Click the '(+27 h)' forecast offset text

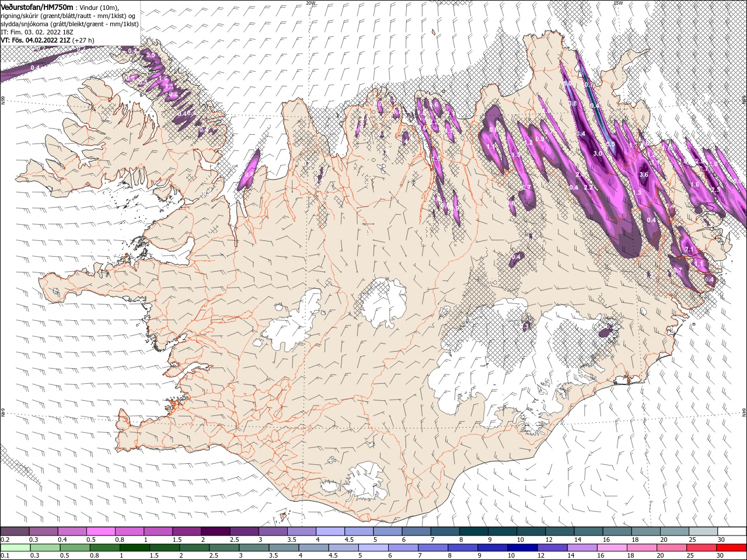coord(83,40)
